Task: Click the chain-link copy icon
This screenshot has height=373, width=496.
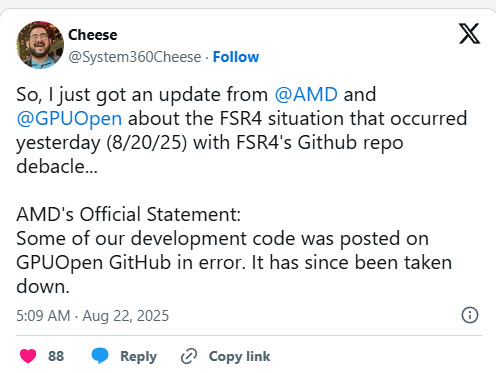Action: click(189, 356)
